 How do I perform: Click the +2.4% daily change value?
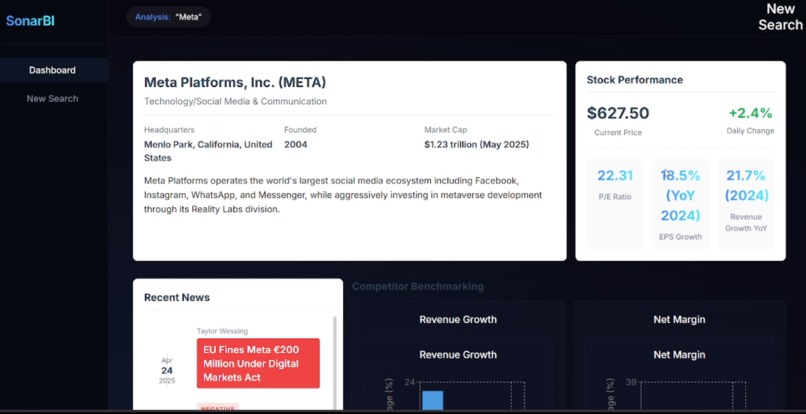click(750, 113)
